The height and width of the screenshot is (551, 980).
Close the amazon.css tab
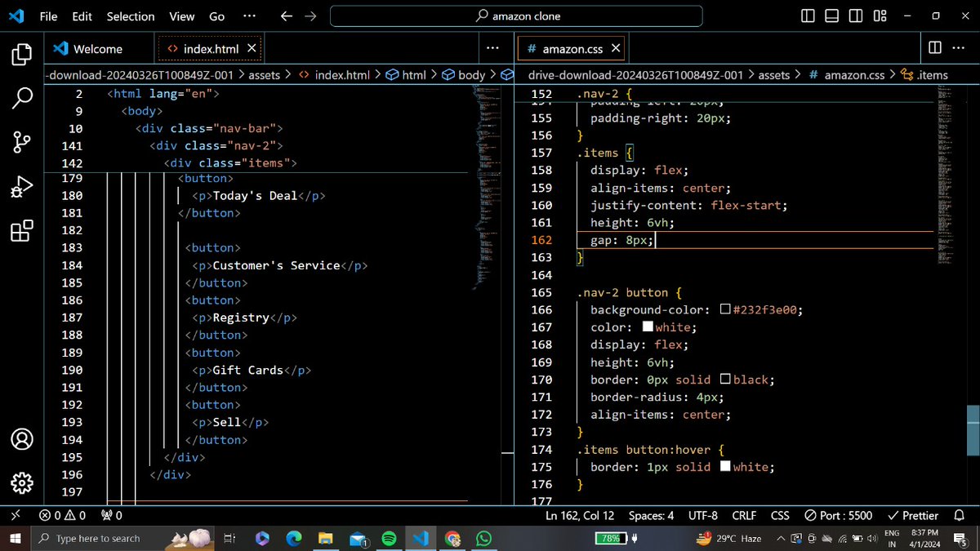point(616,49)
